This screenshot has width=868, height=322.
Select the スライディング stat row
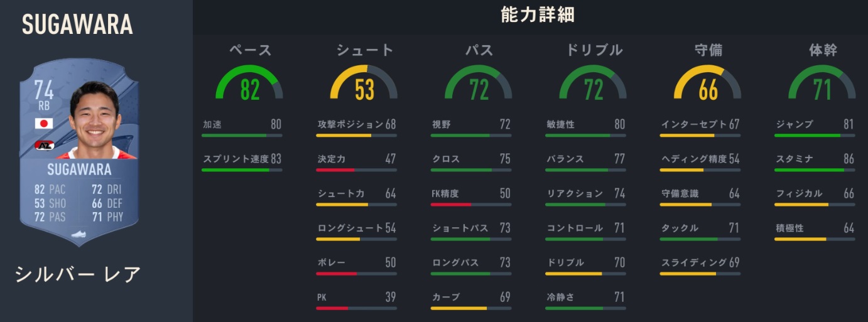point(700,262)
